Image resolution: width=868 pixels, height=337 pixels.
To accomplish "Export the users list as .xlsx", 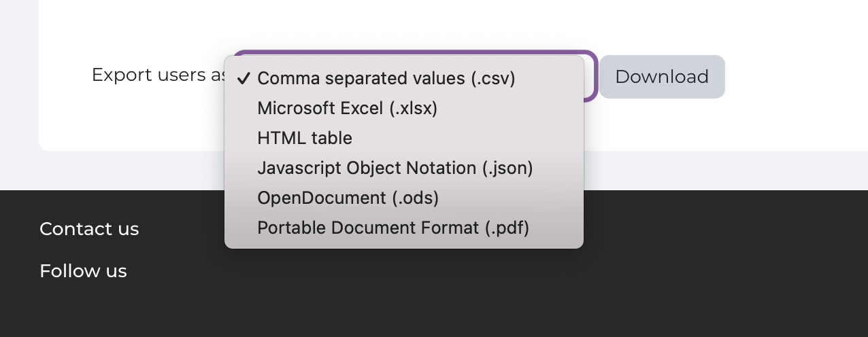I will 347,109.
